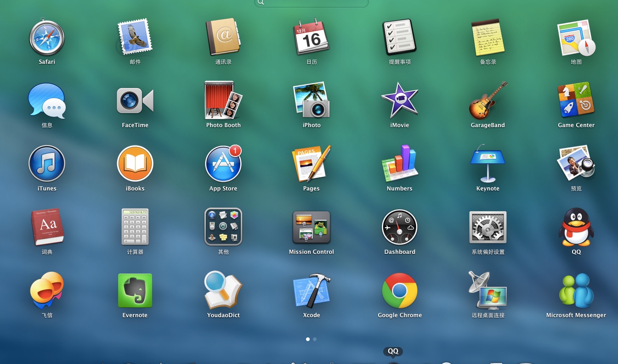Open the 其他 apps folder
Viewport: 618px width, 364px height.
tap(223, 227)
